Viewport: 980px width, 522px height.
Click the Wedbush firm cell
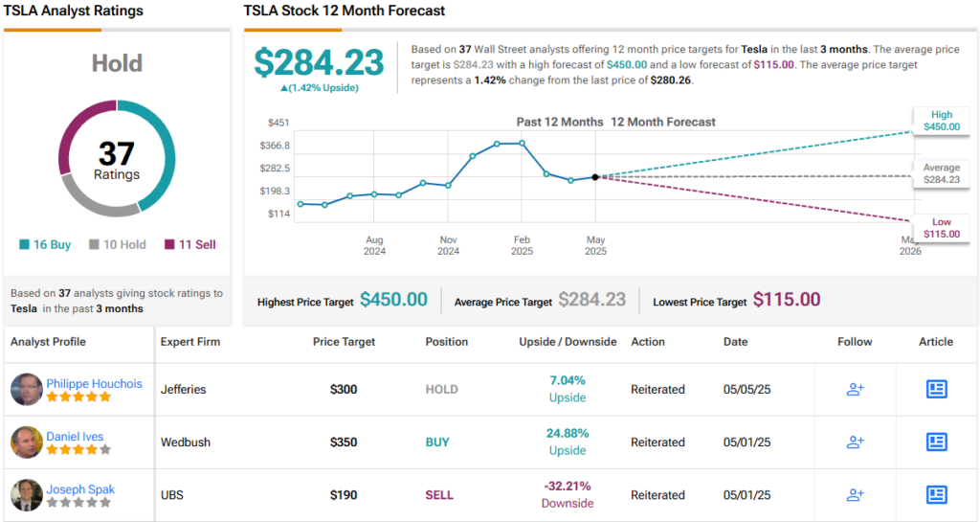point(186,442)
